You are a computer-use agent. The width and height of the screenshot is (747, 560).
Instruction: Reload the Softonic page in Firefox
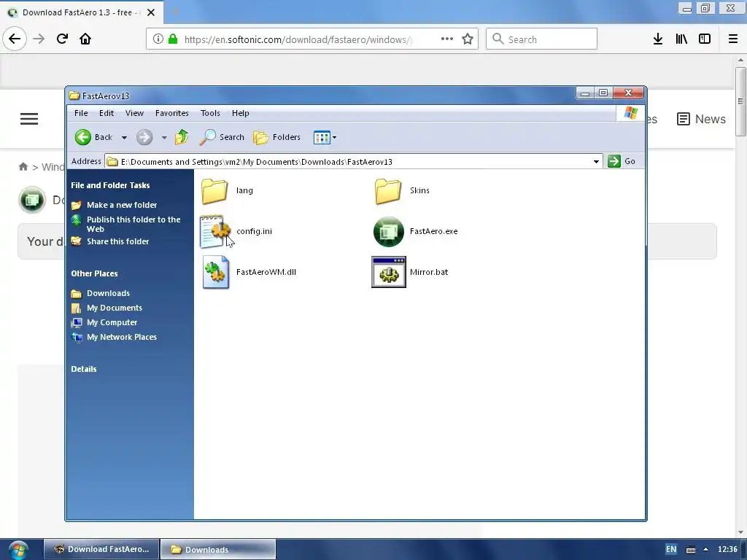click(62, 39)
